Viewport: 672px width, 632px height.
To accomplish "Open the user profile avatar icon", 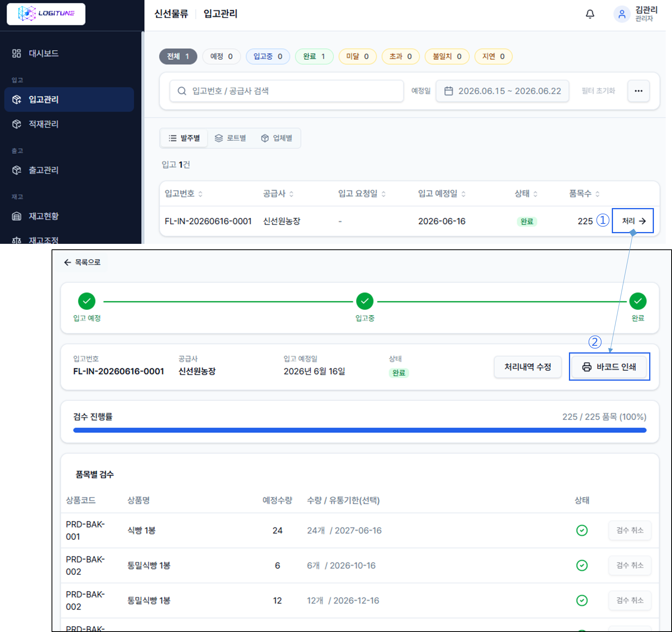I will click(x=622, y=14).
